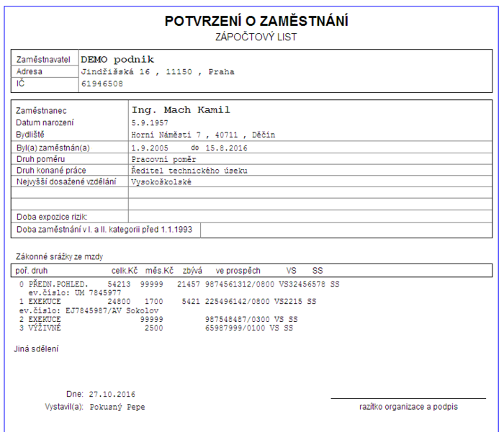
Task: Click 'Doba zaměstnání v I. a II. kategorii před 1.1.1993'
Action: tap(104, 230)
